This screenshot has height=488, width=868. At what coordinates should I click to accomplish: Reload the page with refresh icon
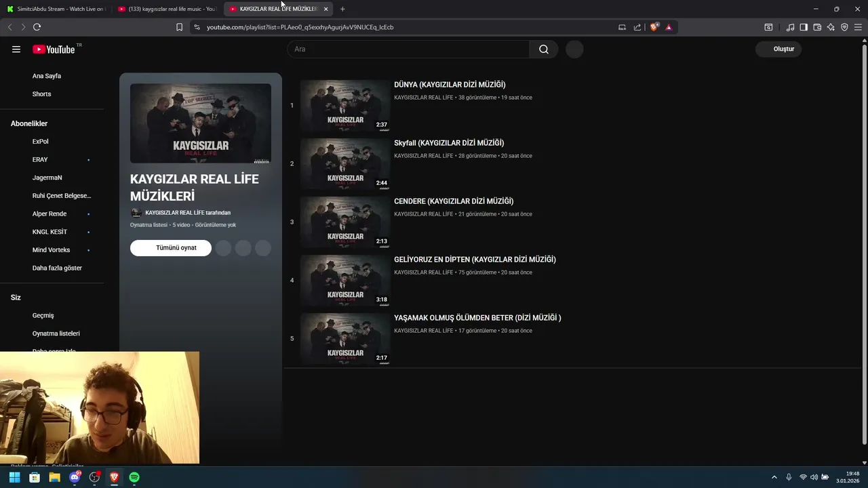click(37, 27)
